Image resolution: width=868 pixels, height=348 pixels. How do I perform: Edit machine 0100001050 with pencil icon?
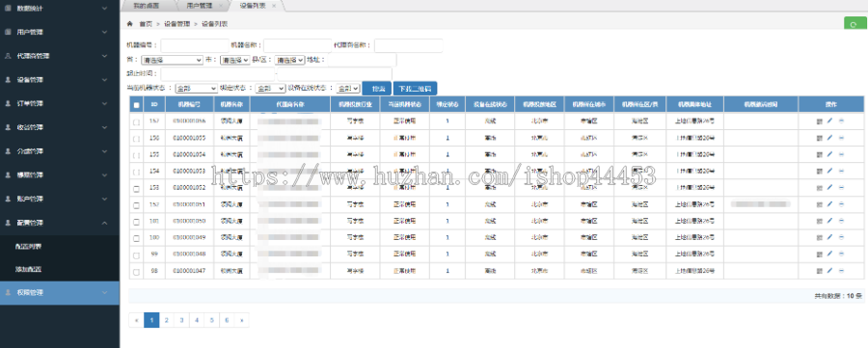[x=829, y=221]
